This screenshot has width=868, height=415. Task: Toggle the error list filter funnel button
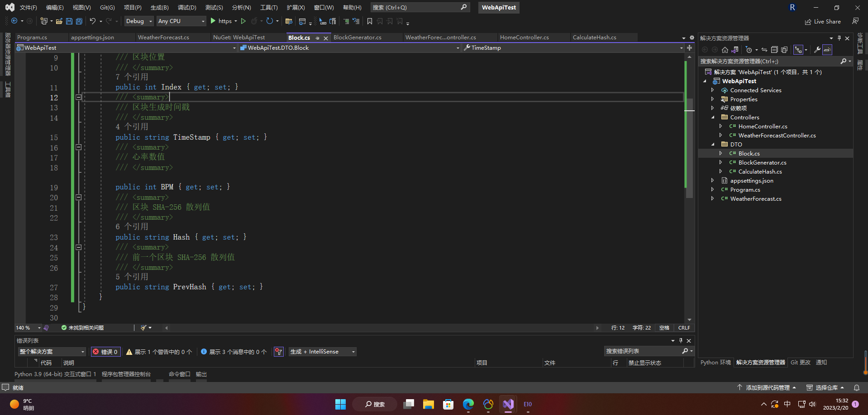coord(279,352)
